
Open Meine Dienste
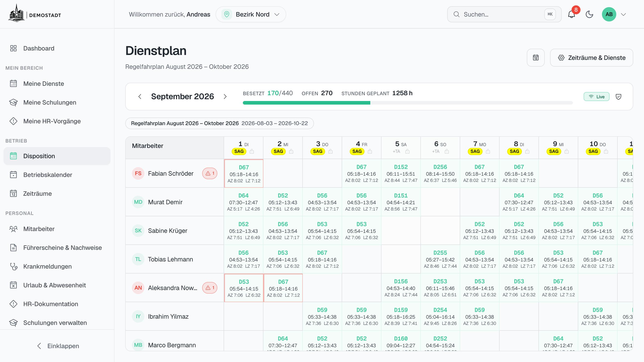pos(57,83)
